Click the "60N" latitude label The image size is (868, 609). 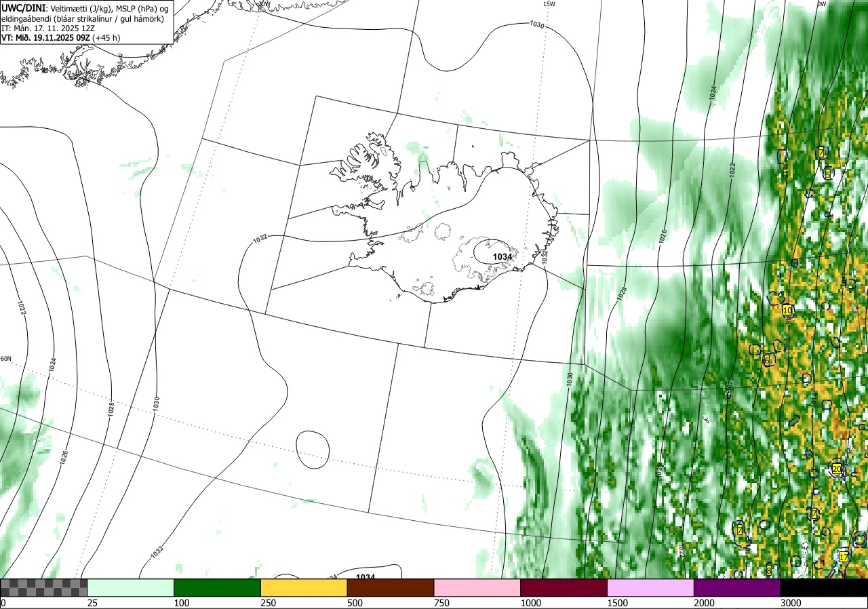tap(5, 359)
